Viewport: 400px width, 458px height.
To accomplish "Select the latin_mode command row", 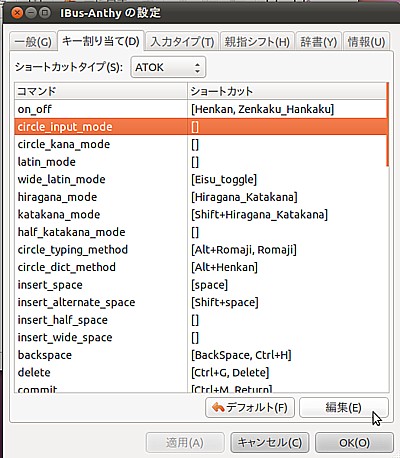I will point(200,162).
